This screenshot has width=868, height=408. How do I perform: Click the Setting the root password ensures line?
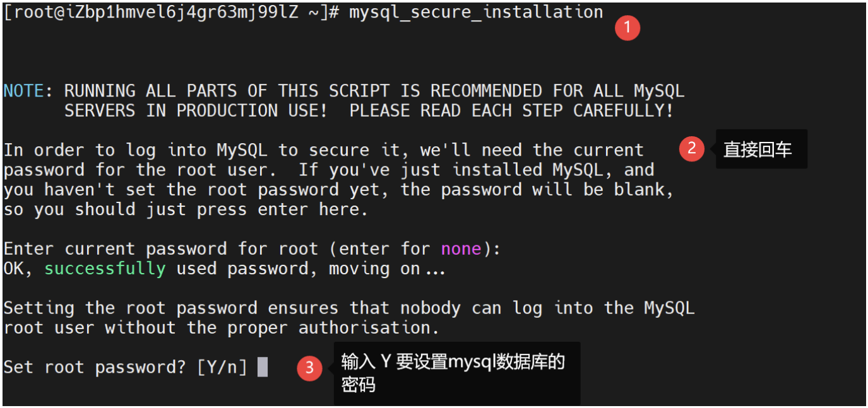click(348, 308)
